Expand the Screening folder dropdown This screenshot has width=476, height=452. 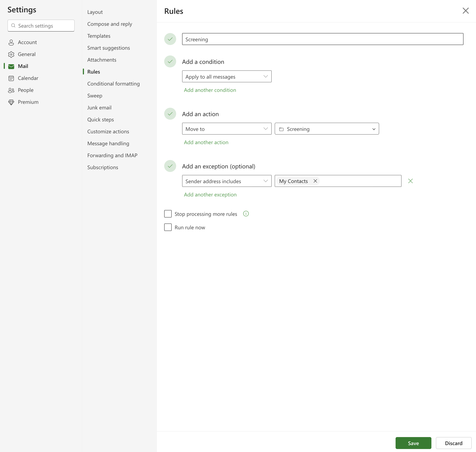tap(327, 129)
